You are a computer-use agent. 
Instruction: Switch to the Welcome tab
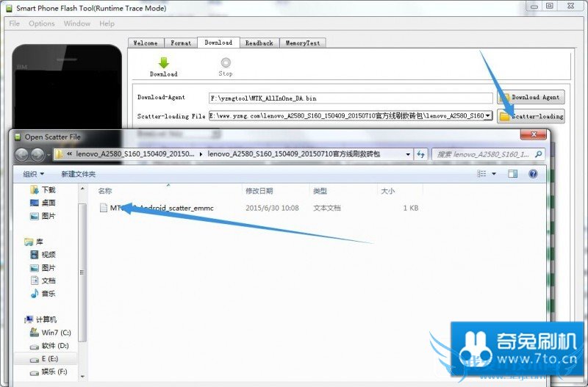(x=146, y=43)
